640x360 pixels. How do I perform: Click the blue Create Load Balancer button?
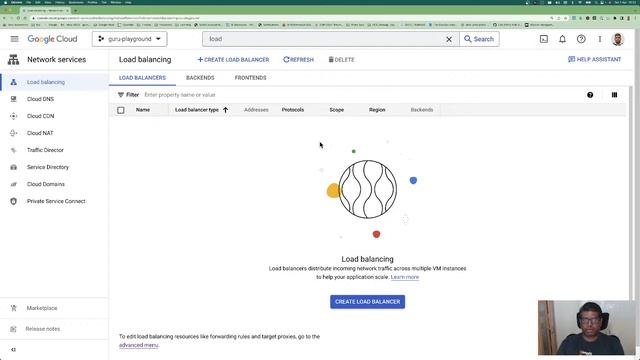tap(367, 302)
